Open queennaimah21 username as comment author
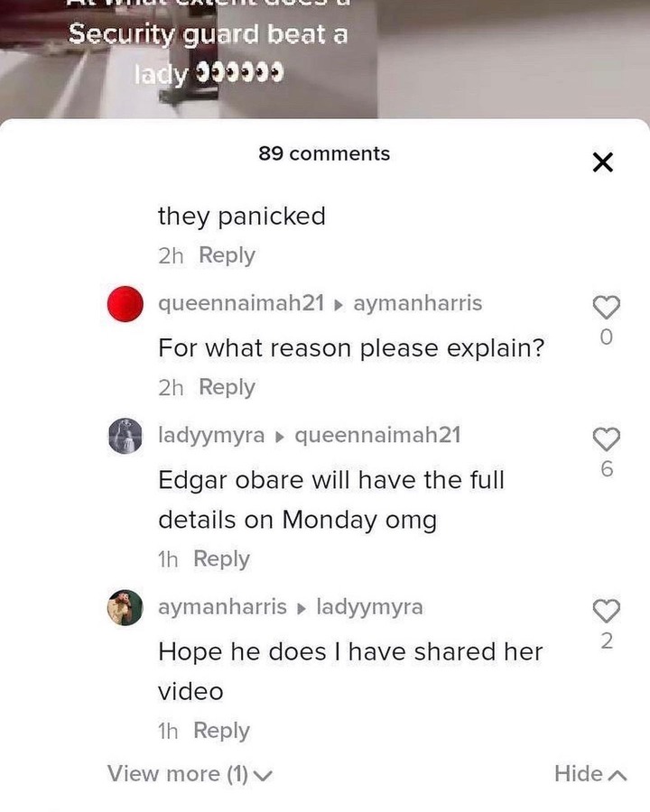The height and width of the screenshot is (812, 650). [x=241, y=303]
